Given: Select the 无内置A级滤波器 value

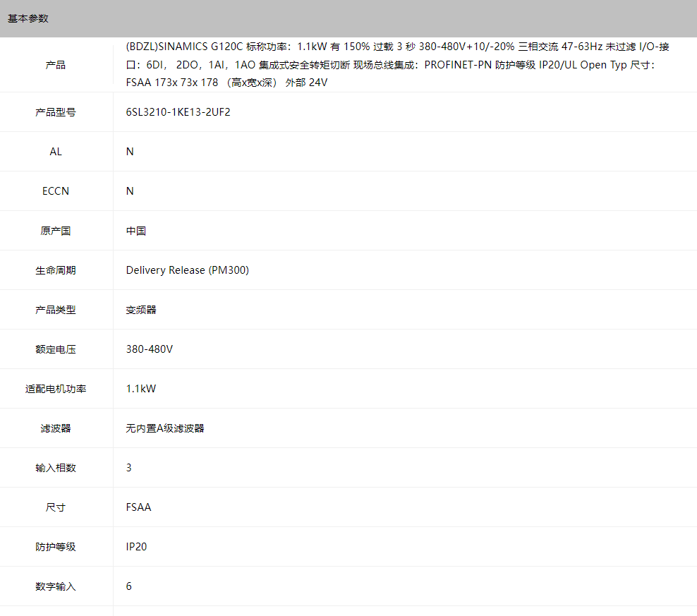Looking at the screenshot, I should pyautogui.click(x=165, y=429).
